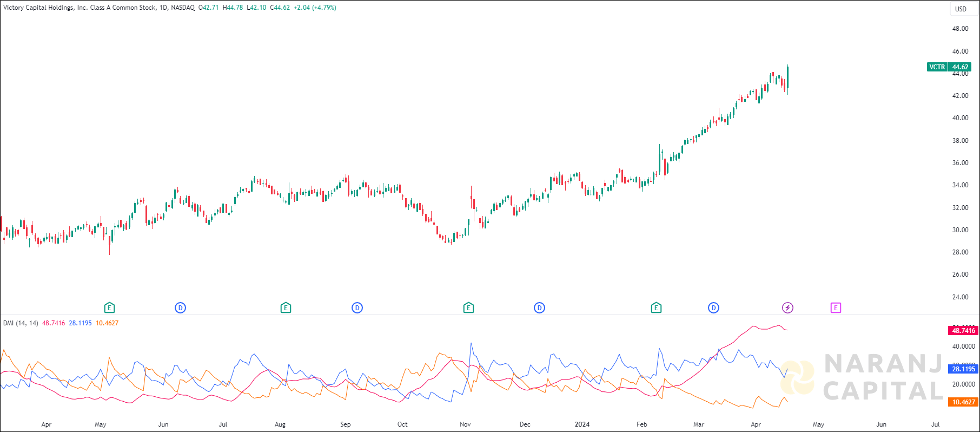
Task: Click the orange 10.4627 value in DMI legend
Action: [x=107, y=323]
